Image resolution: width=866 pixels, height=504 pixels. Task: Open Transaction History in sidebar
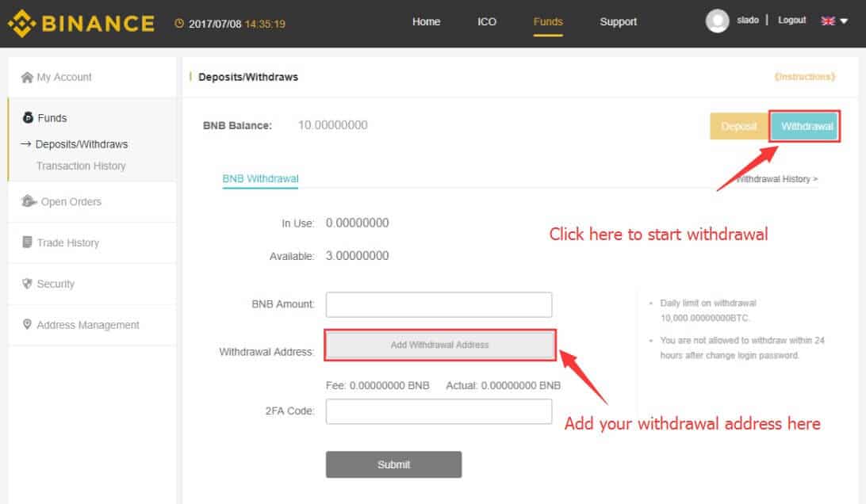click(81, 166)
